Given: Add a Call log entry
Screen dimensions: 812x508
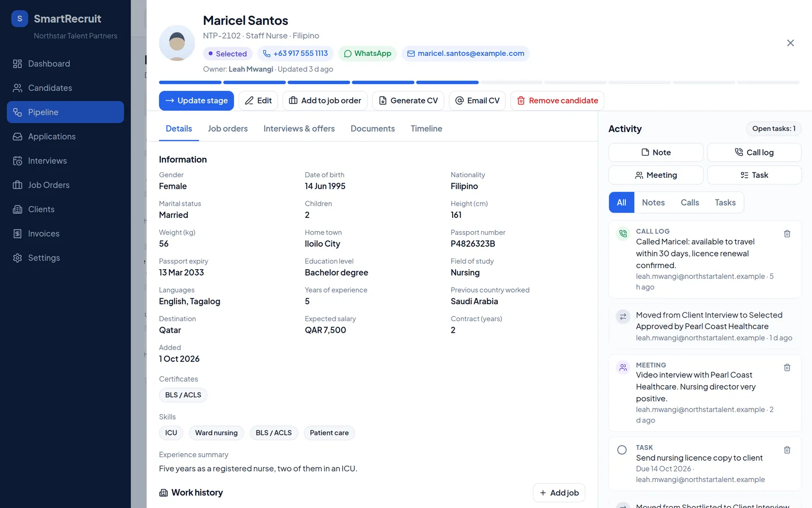Looking at the screenshot, I should click(x=754, y=152).
